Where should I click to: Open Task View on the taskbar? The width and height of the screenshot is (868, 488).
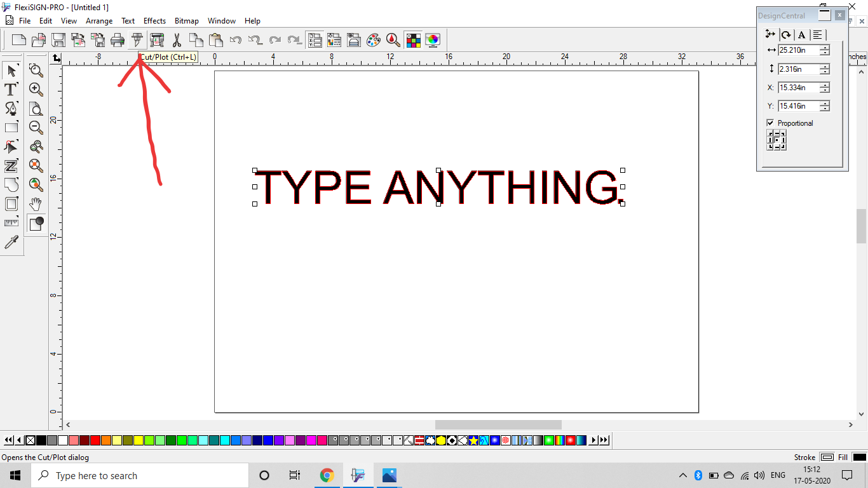click(x=295, y=475)
